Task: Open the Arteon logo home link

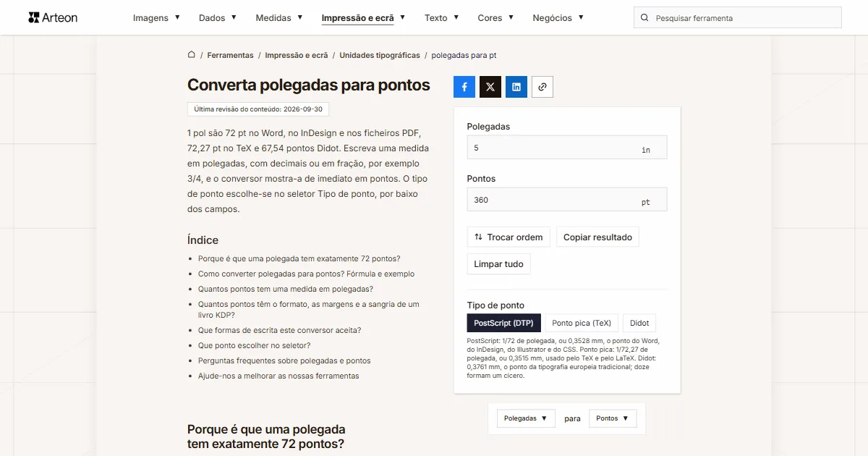Action: point(53,17)
